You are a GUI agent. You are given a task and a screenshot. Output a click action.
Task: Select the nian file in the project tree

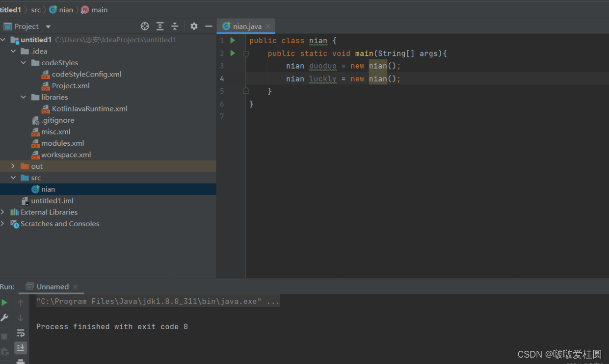click(x=48, y=189)
